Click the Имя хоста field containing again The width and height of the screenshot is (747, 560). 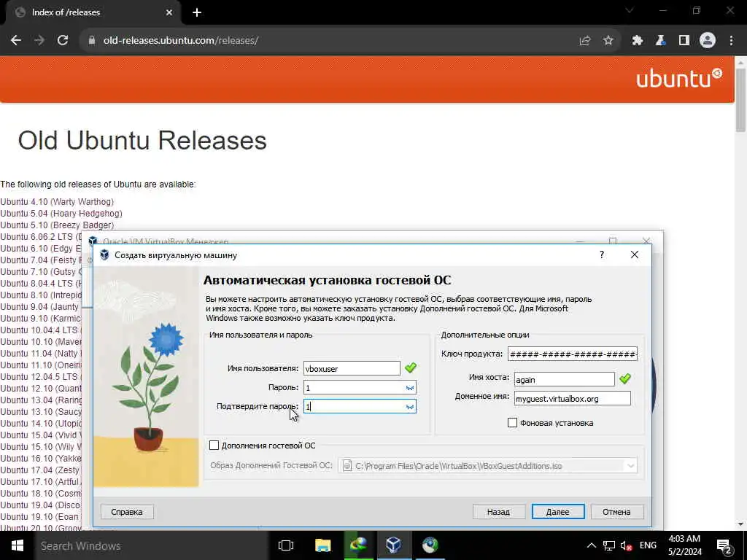pyautogui.click(x=565, y=379)
